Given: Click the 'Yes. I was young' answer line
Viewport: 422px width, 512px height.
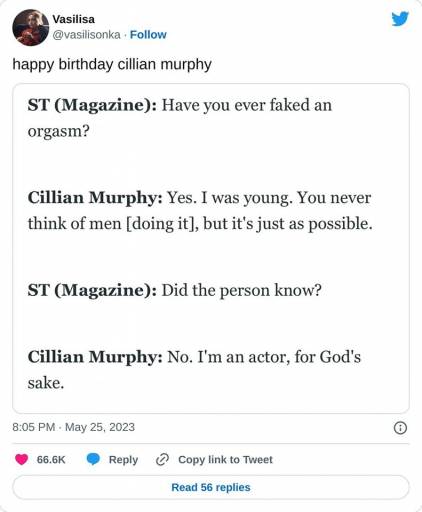Looking at the screenshot, I should point(199,198).
